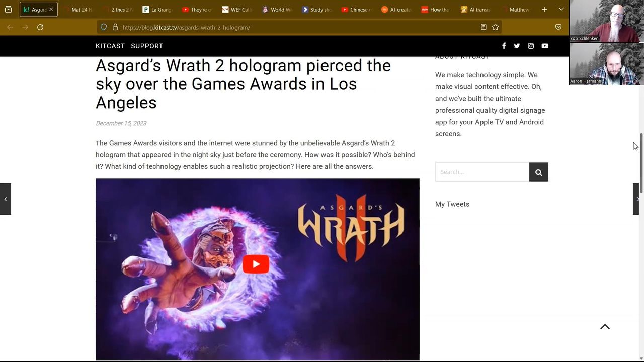Open Kitcast Instagram icon in header
This screenshot has height=362, width=644.
[531, 46]
